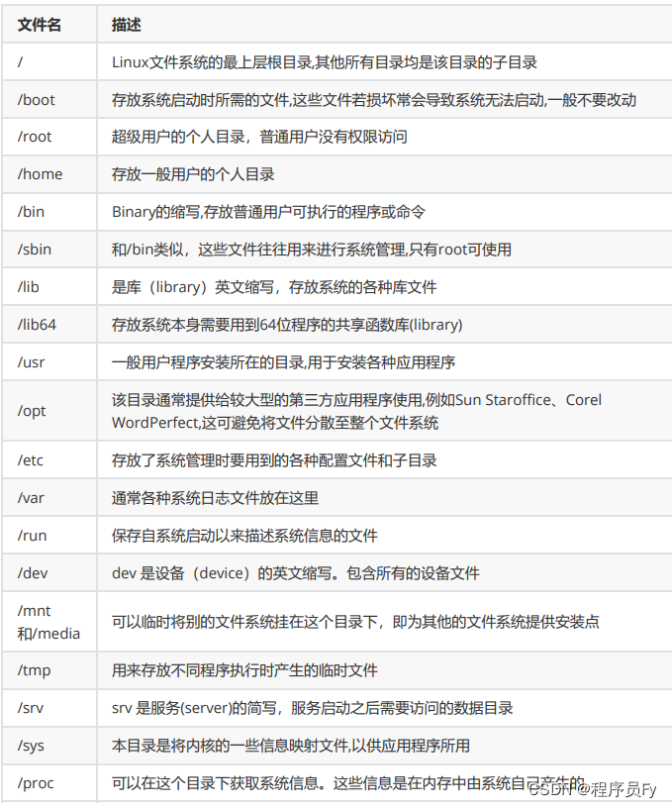This screenshot has height=808, width=672.
Task: Click description 'Linux文件系统的最上层根目录'
Action: coord(325,62)
